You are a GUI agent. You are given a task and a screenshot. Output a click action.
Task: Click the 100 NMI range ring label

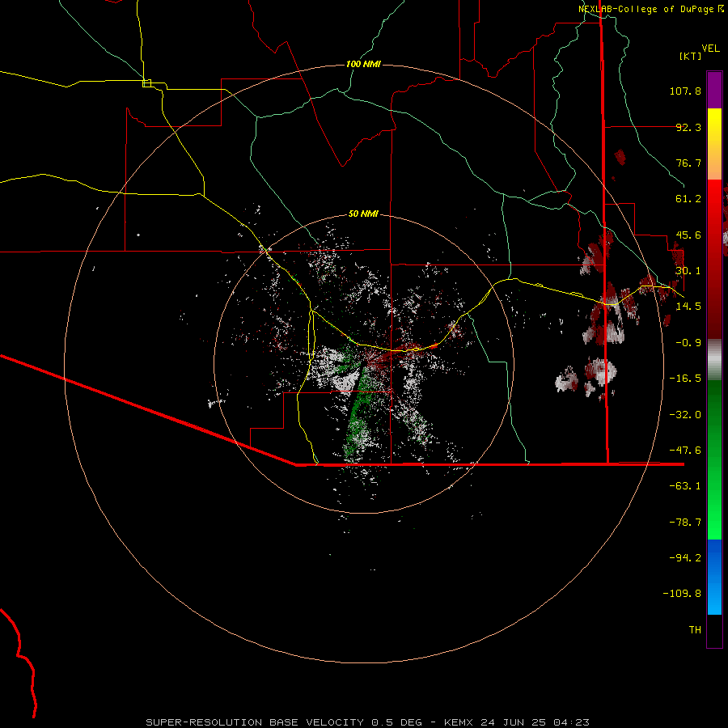(x=363, y=64)
